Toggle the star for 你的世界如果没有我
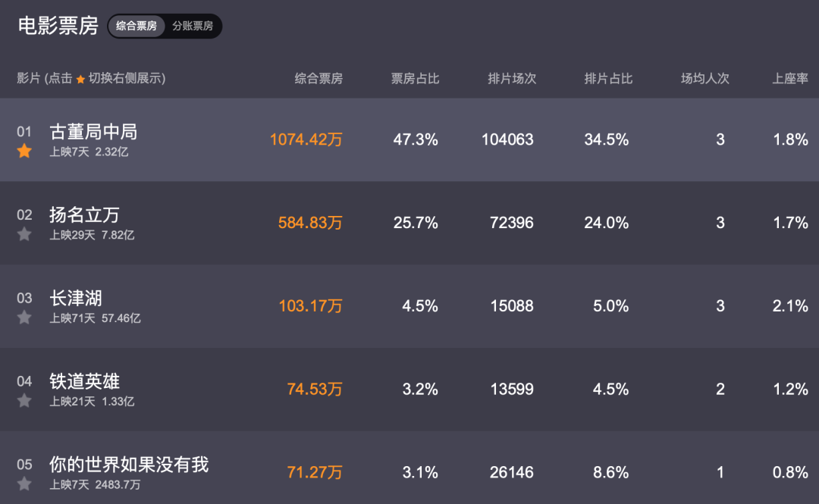This screenshot has height=504, width=819. point(24,484)
